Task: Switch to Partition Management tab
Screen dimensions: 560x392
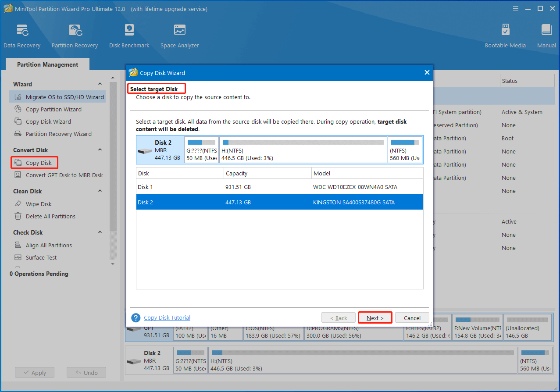Action: tap(47, 64)
